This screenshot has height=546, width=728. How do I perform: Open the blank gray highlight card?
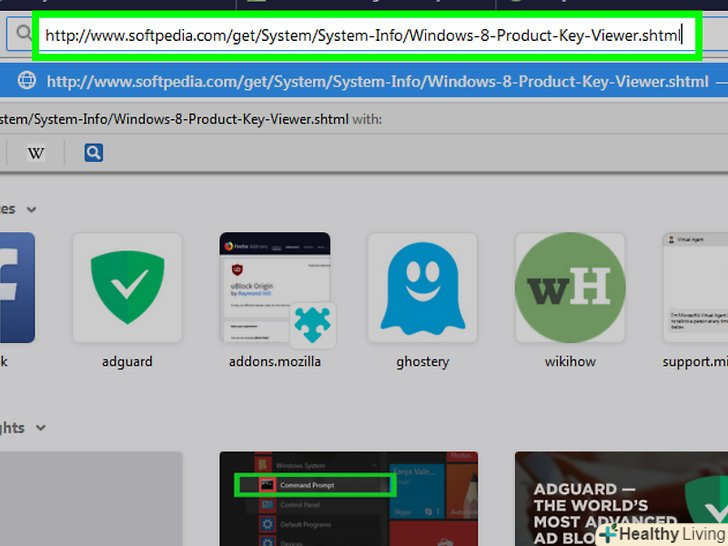[x=91, y=499]
